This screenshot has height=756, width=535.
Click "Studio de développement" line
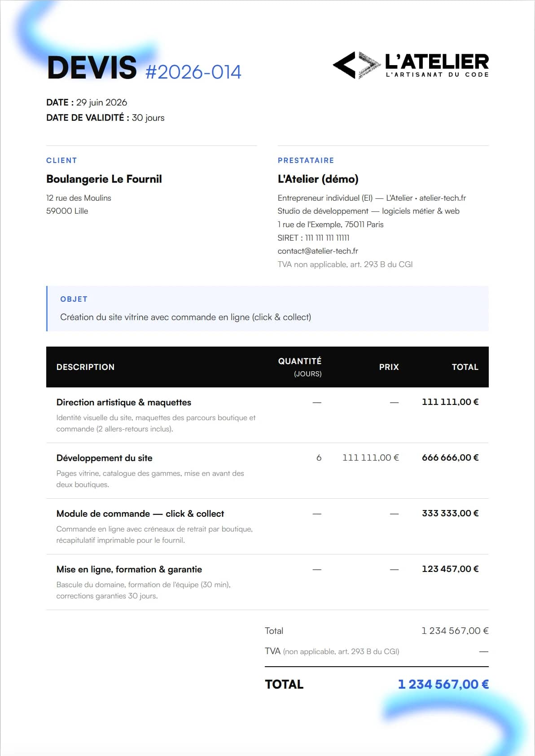368,211
